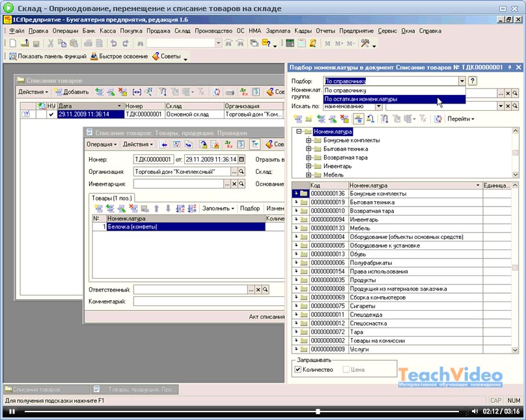Screen dimensions: 526x420
Task: Open the Заполнить dropdown button
Action: tap(218, 208)
